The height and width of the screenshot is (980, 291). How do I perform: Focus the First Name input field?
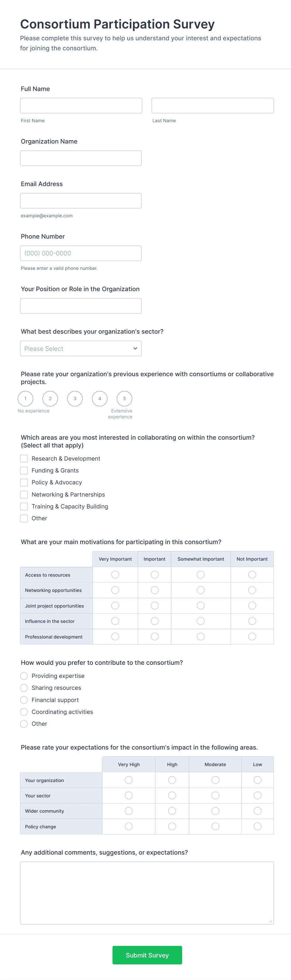81,105
